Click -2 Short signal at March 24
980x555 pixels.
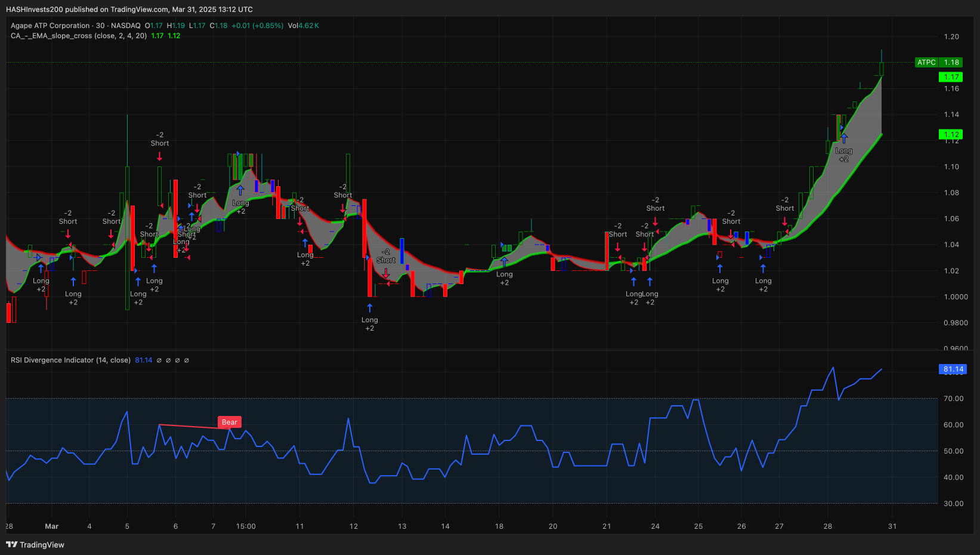click(x=656, y=204)
